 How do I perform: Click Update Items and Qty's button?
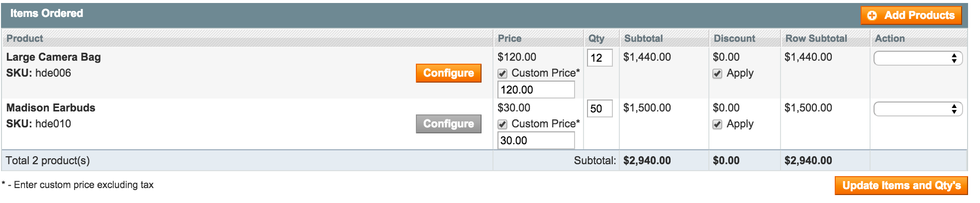tap(901, 186)
